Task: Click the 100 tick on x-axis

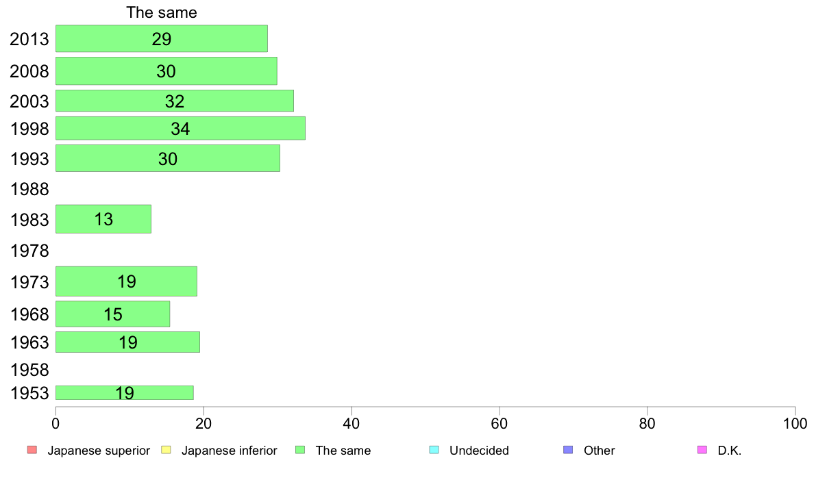Action: (795, 424)
